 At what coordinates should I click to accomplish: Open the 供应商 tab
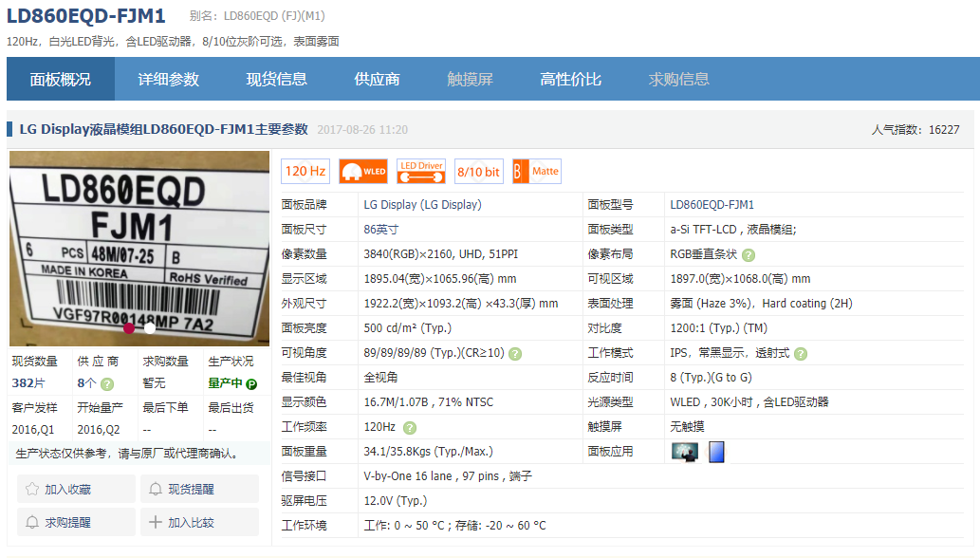click(378, 80)
